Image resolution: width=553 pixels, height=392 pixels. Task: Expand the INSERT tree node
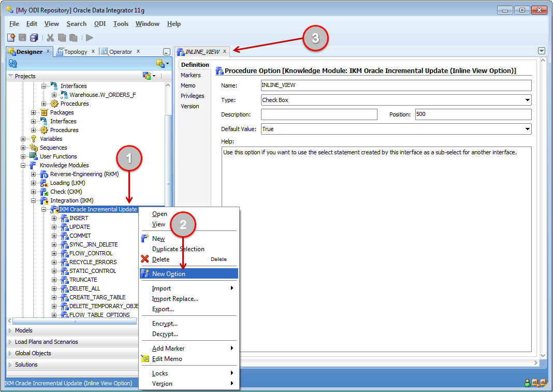click(54, 218)
